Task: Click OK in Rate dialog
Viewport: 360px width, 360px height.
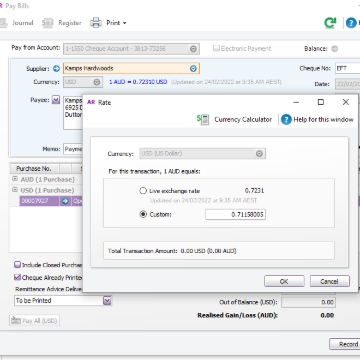Action: pyautogui.click(x=284, y=281)
